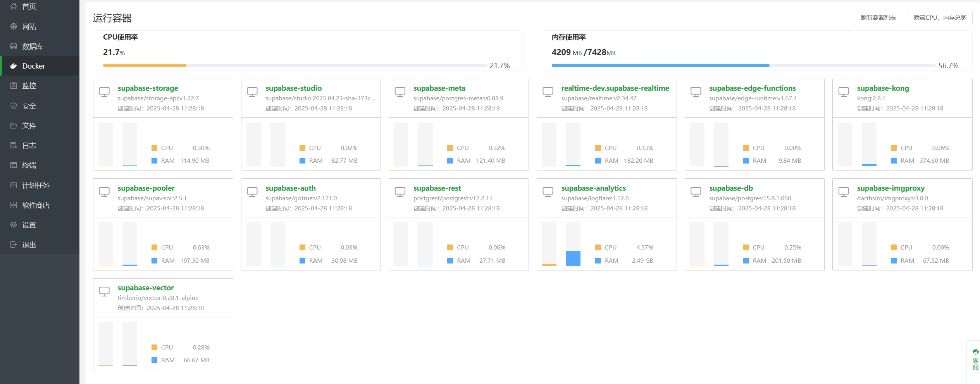The height and width of the screenshot is (384, 980).
Task: Click the terminal icon beside 终端
Action: point(14,165)
